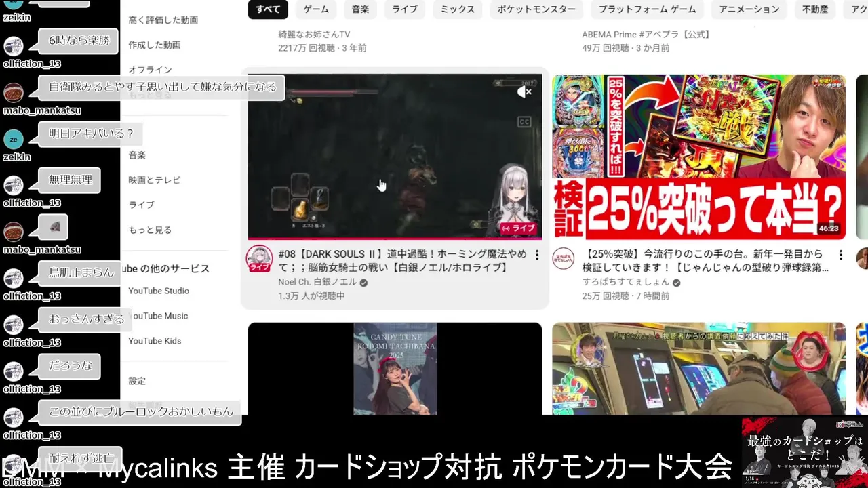
Task: Open options menu for Dark Souls II video
Action: coord(537,256)
